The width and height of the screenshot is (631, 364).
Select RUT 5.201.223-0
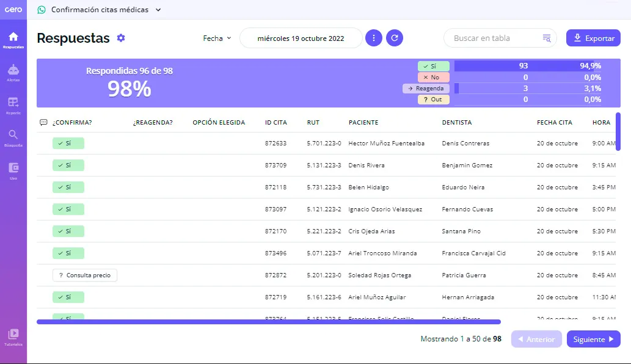pyautogui.click(x=324, y=275)
